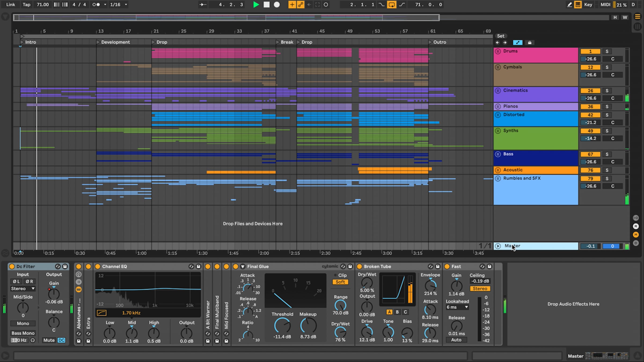
Task: Click the Arrangement Record button
Action: click(277, 5)
